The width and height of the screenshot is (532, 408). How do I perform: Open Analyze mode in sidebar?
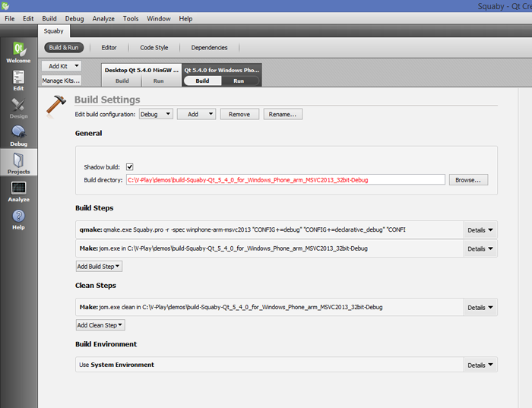pos(19,191)
